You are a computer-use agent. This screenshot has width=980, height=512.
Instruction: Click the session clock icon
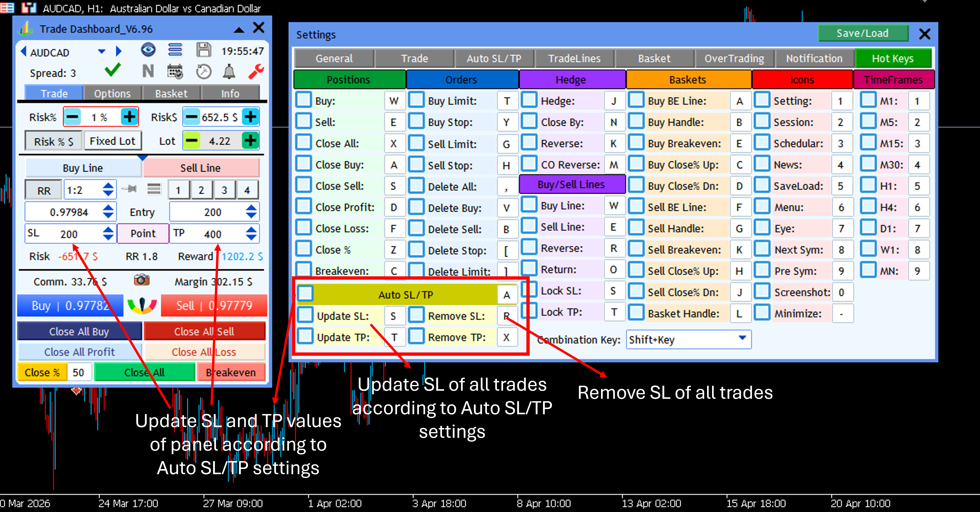click(204, 72)
